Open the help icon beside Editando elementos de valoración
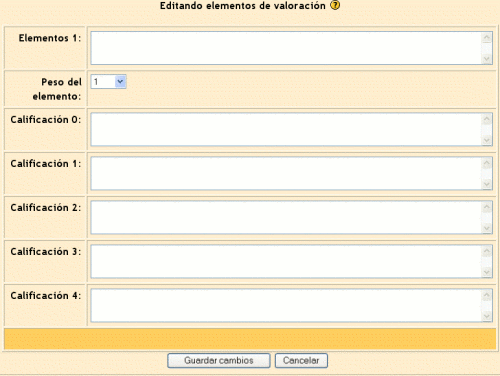This screenshot has height=376, width=500. 335,5
